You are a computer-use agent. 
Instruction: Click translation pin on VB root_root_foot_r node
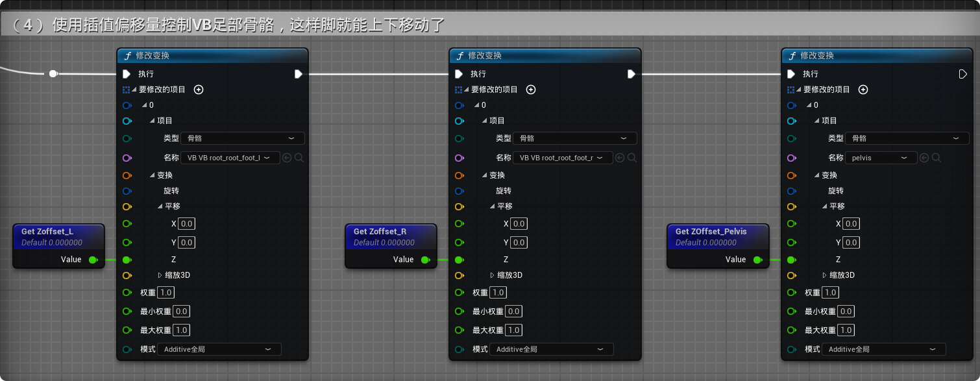coord(459,206)
